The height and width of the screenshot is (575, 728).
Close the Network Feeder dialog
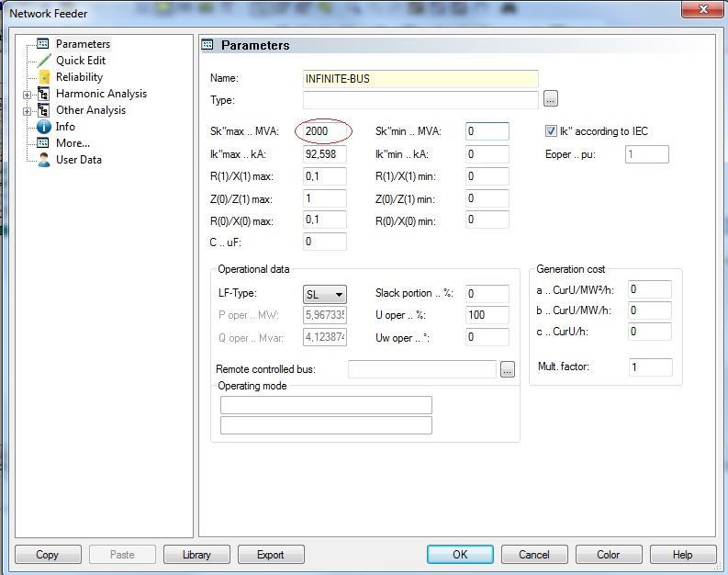click(702, 9)
